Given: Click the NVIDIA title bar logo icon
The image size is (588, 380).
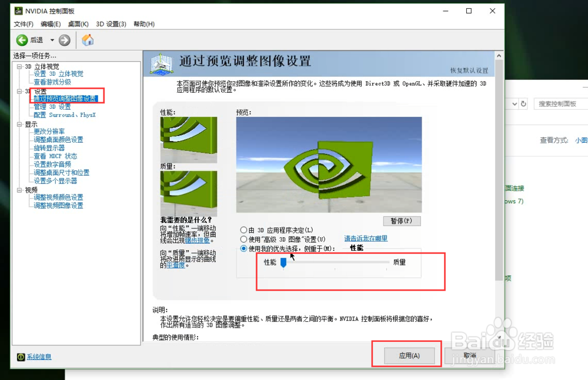Looking at the screenshot, I should [18, 11].
